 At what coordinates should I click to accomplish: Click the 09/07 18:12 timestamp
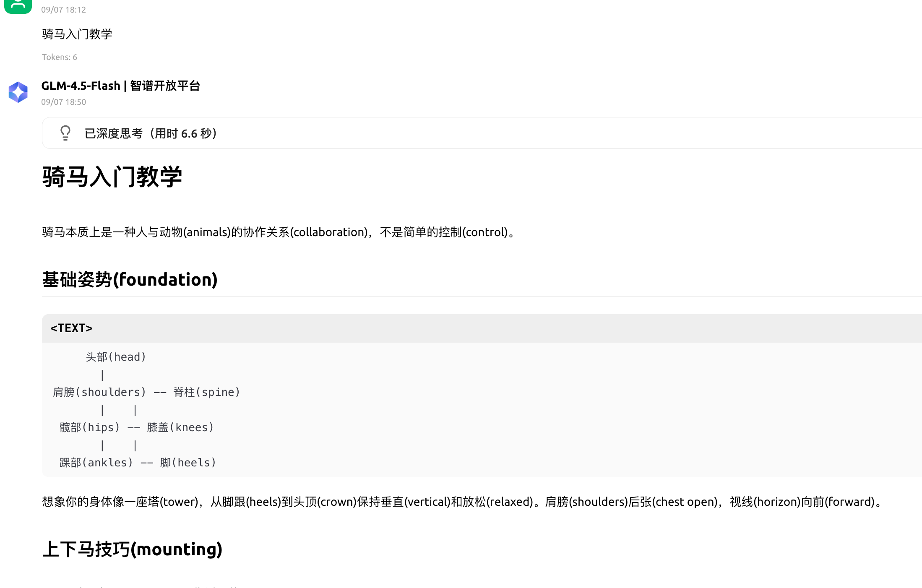[x=64, y=10]
